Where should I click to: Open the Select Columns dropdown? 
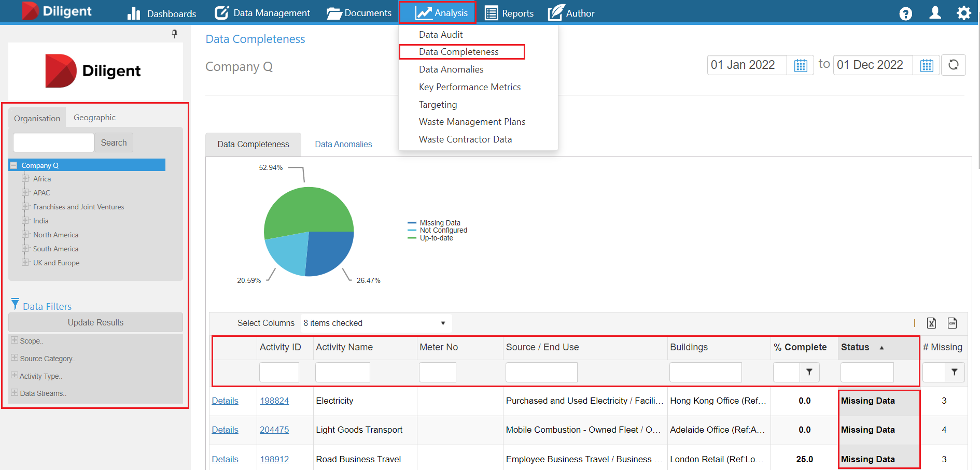(x=375, y=323)
